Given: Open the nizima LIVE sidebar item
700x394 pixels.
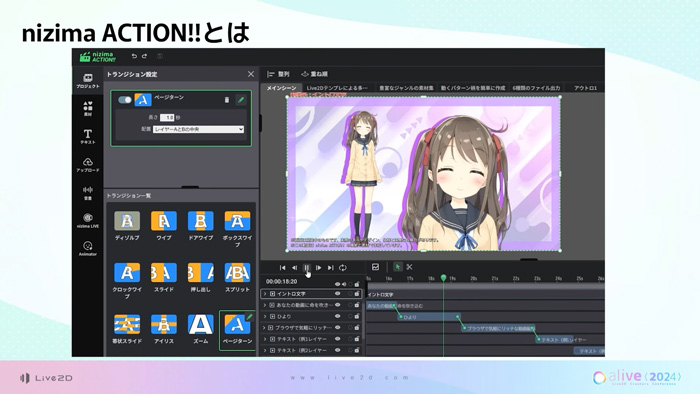Looking at the screenshot, I should [x=88, y=220].
